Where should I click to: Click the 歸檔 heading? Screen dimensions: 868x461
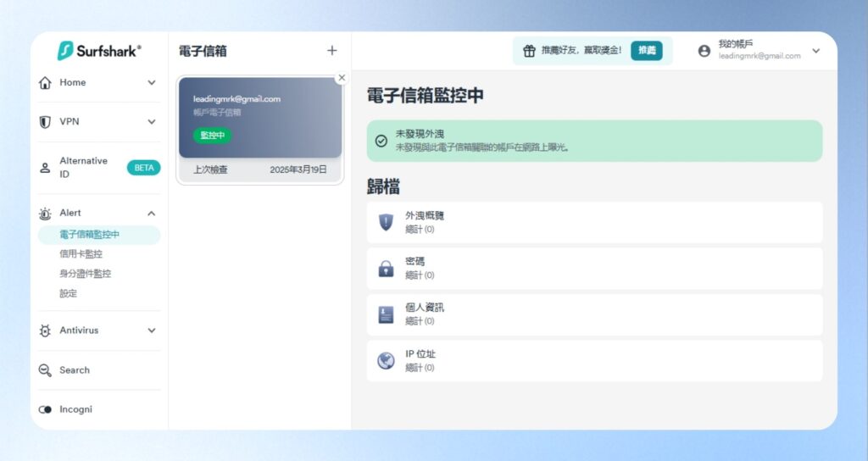(383, 186)
